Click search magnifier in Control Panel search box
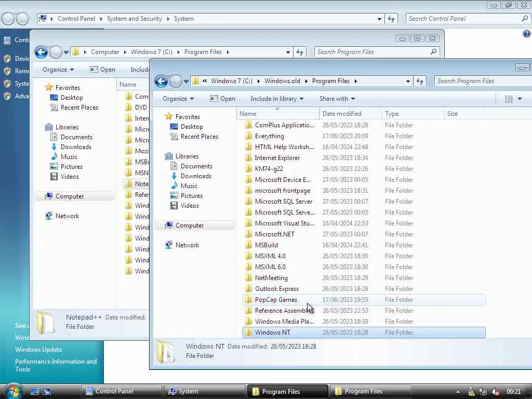The height and width of the screenshot is (399, 532). [525, 18]
